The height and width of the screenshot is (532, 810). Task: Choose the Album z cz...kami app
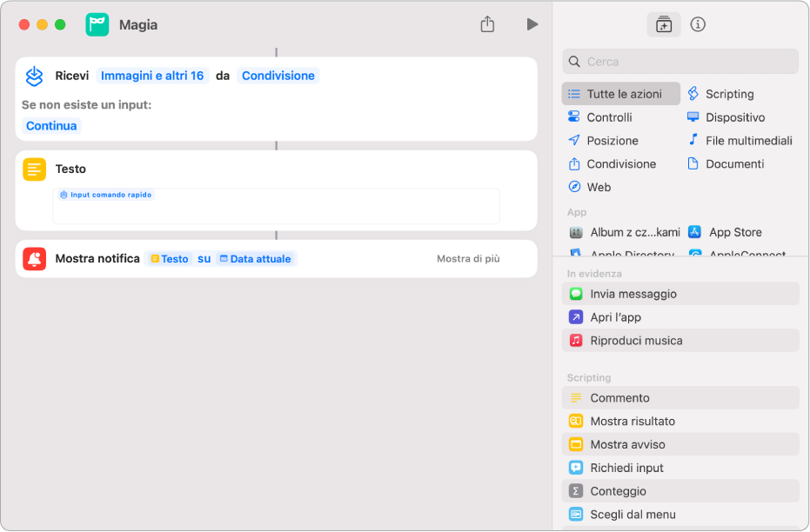coord(625,232)
